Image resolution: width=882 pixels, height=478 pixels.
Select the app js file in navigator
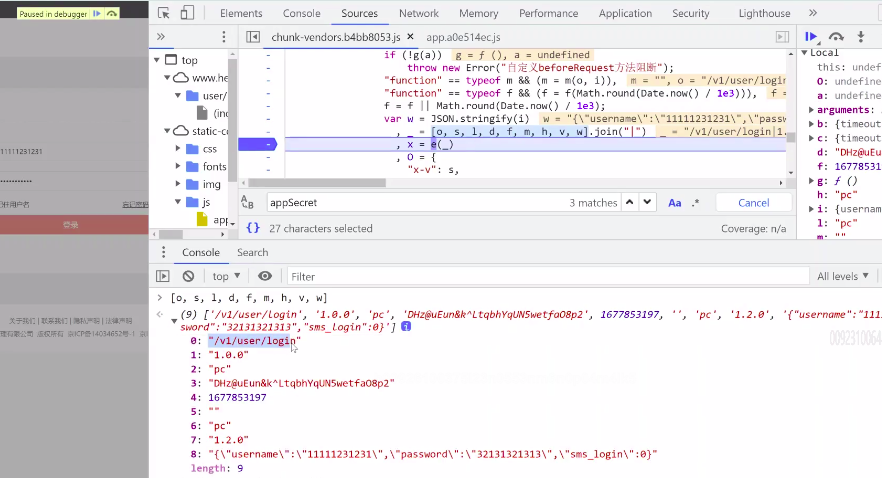[213, 220]
